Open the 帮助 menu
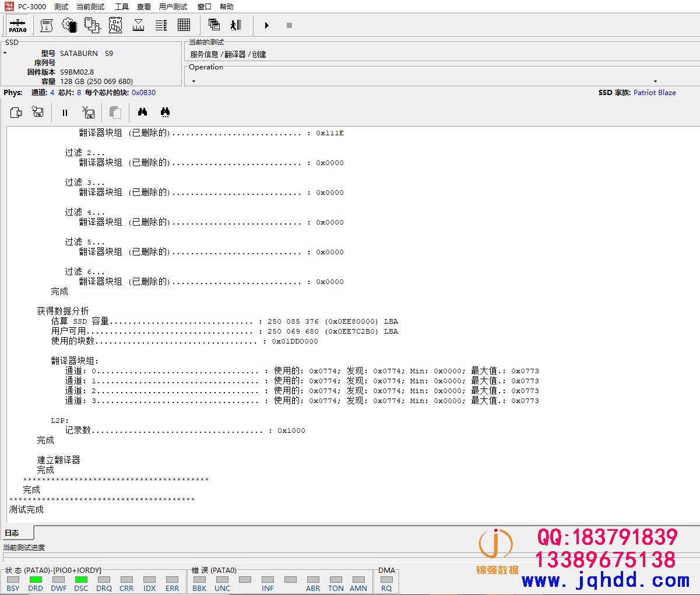 [x=227, y=7]
